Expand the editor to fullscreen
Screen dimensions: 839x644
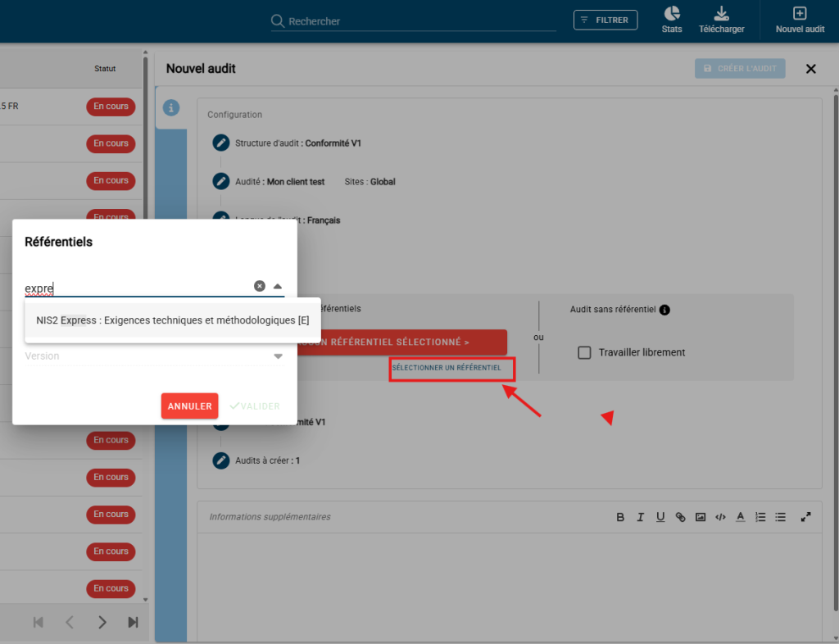pyautogui.click(x=806, y=517)
